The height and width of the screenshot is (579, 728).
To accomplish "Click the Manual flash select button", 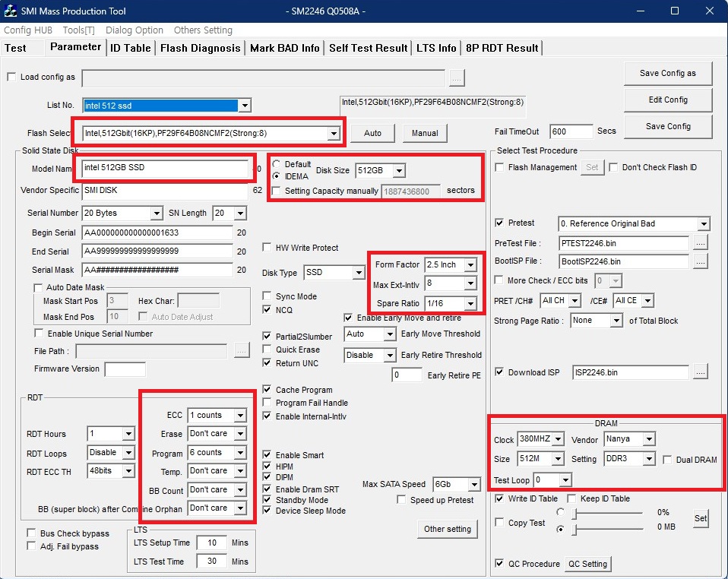I will 425,133.
